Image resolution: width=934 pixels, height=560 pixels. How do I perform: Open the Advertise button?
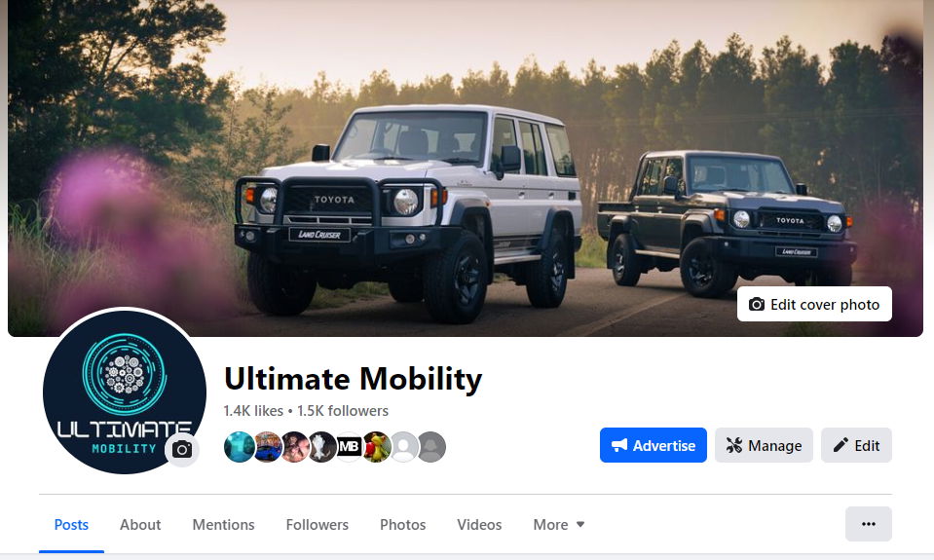[x=653, y=445]
